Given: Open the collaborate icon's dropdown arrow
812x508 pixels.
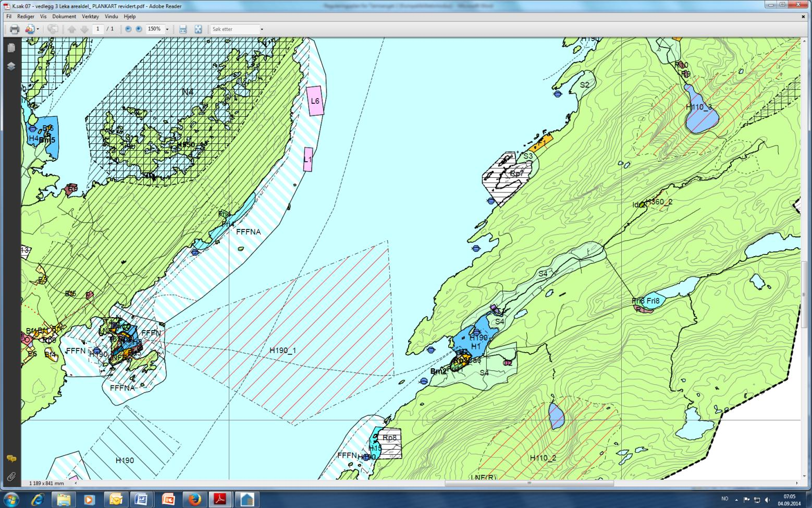Looking at the screenshot, I should 38,29.
